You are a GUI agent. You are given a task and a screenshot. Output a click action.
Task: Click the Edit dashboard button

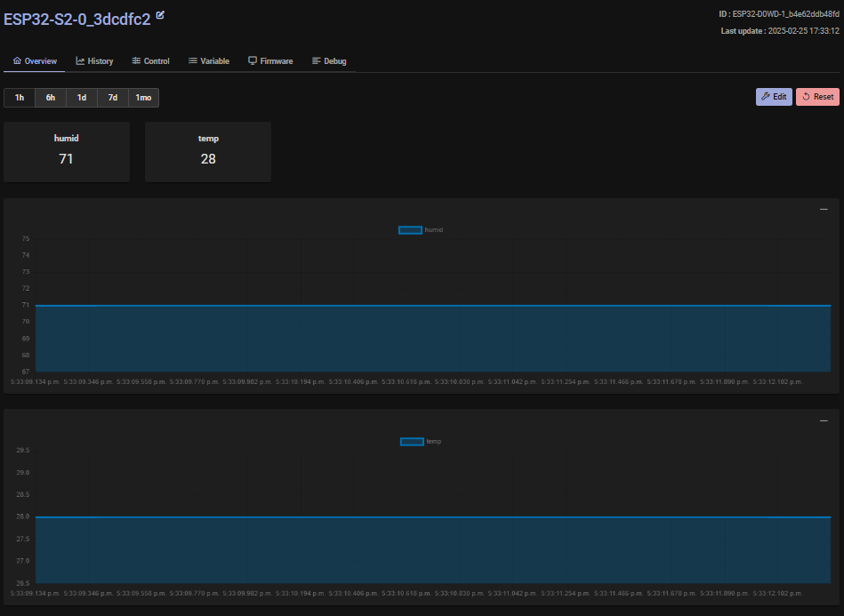773,97
